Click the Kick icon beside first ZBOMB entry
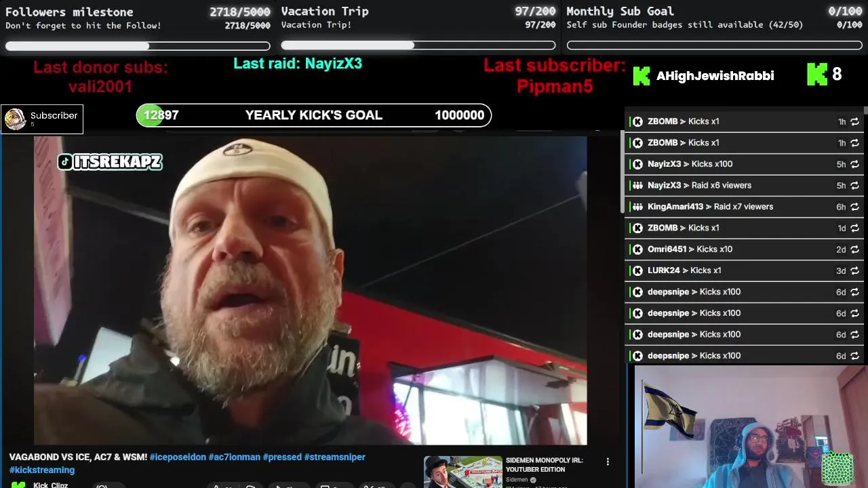868x488 pixels. tap(637, 121)
